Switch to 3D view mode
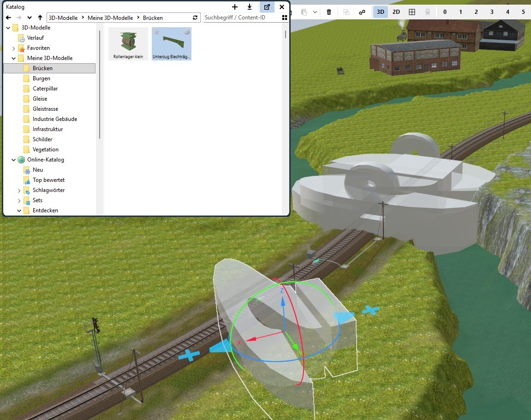The width and height of the screenshot is (531, 420). [x=381, y=12]
